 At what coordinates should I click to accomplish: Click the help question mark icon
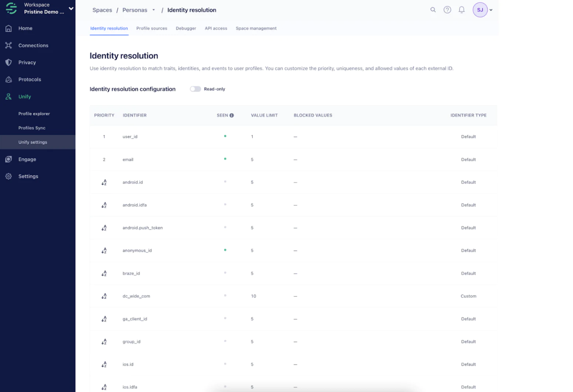click(x=447, y=10)
